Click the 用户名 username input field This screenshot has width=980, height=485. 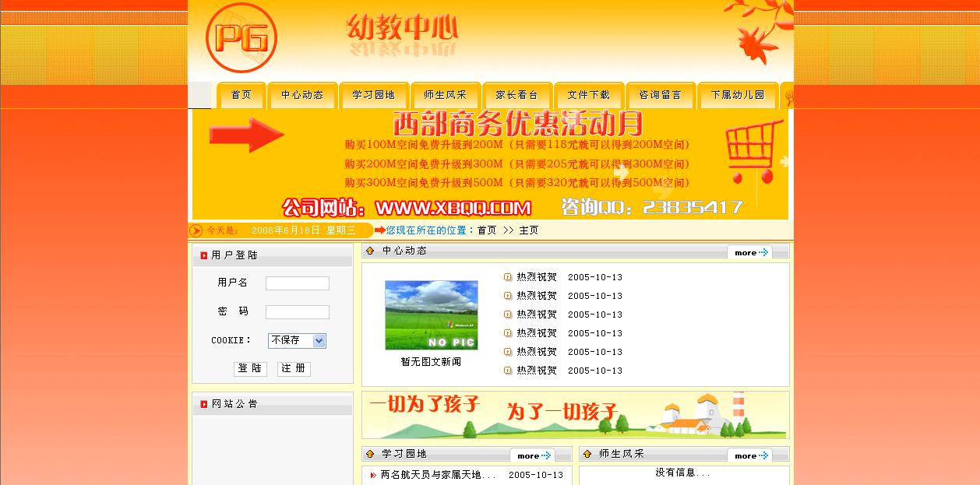[x=297, y=283]
